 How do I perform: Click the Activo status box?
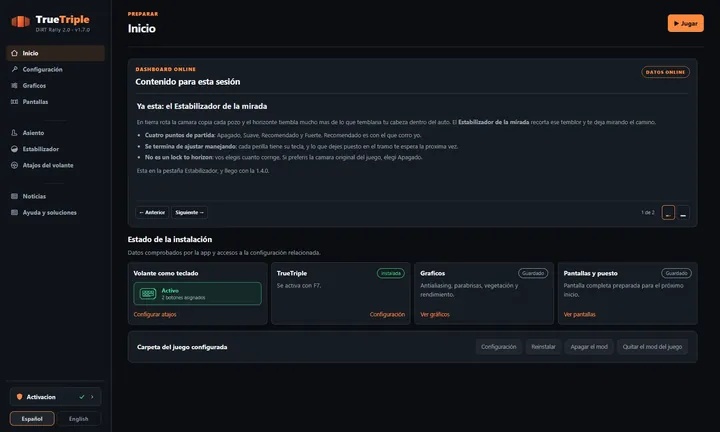click(197, 293)
